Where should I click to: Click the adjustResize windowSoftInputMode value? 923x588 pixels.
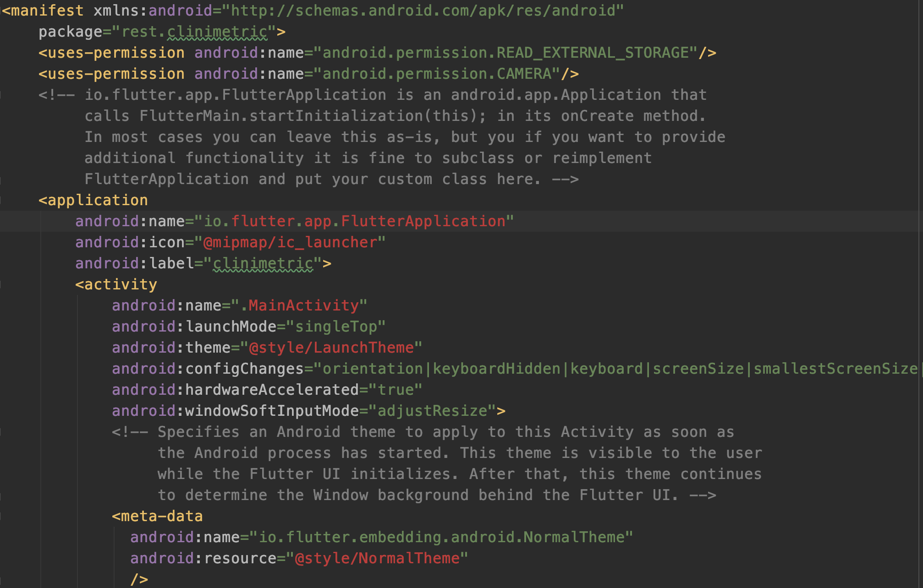pyautogui.click(x=432, y=411)
